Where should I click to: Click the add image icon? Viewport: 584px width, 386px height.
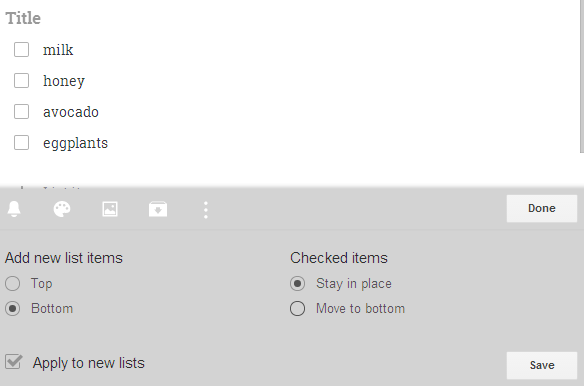pyautogui.click(x=110, y=209)
